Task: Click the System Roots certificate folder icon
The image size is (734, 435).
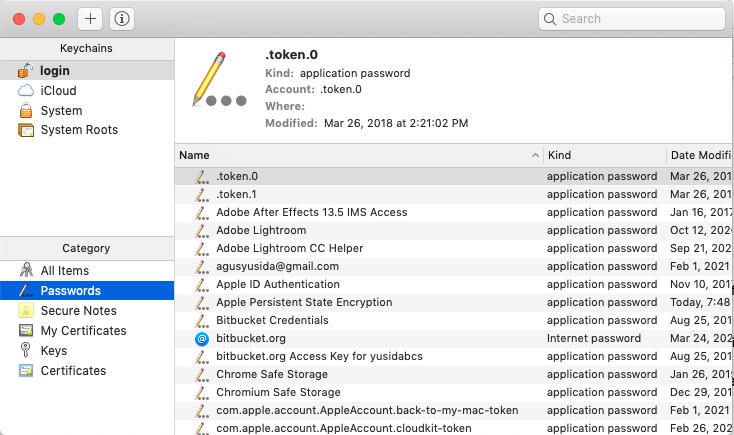Action: [26, 130]
